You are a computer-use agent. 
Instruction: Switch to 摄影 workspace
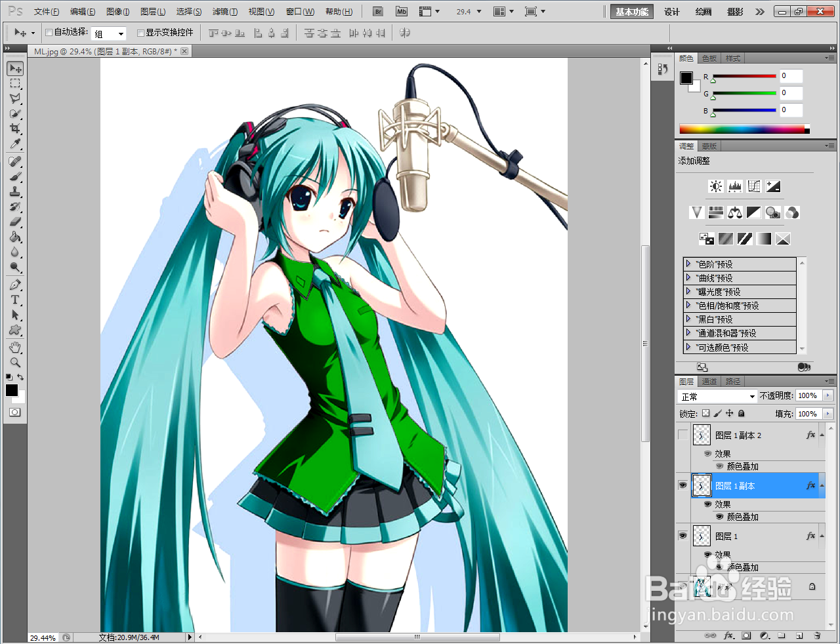735,12
